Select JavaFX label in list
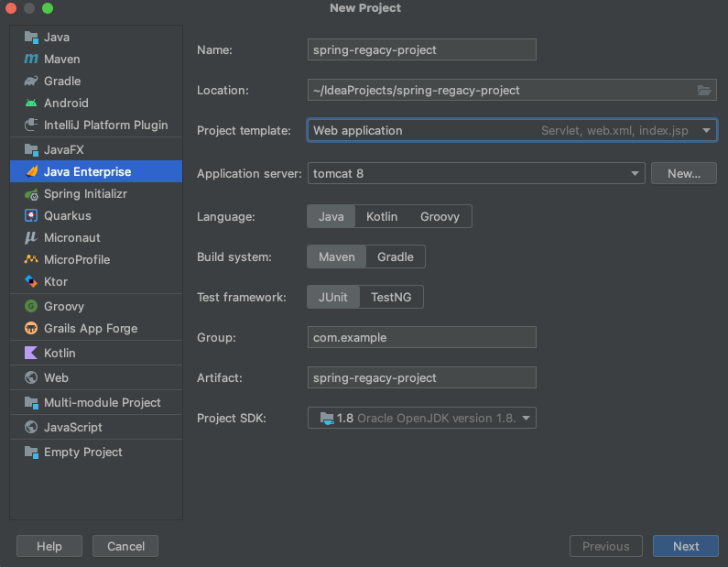This screenshot has width=728, height=567. (63, 149)
